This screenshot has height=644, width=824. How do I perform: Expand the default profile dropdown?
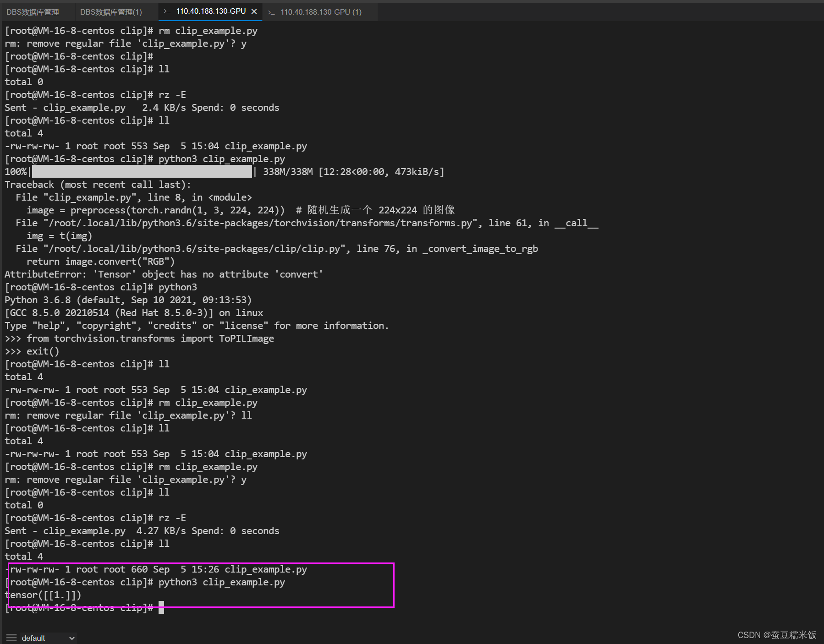[48, 638]
